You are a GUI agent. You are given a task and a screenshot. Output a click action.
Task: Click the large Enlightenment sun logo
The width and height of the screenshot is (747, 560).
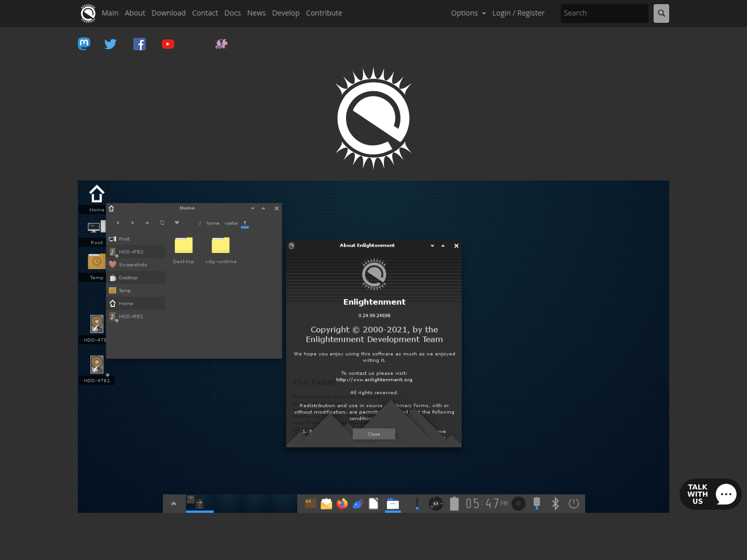click(374, 118)
